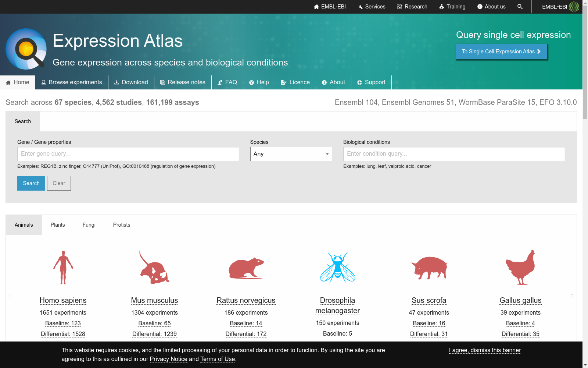Screen dimensions: 588x368
Task: Open the Terms of Use link
Action: pyautogui.click(x=218, y=359)
